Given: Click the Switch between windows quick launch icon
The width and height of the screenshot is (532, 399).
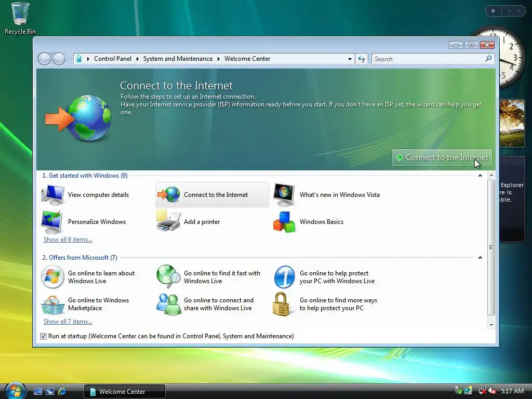Looking at the screenshot, I should [50, 391].
